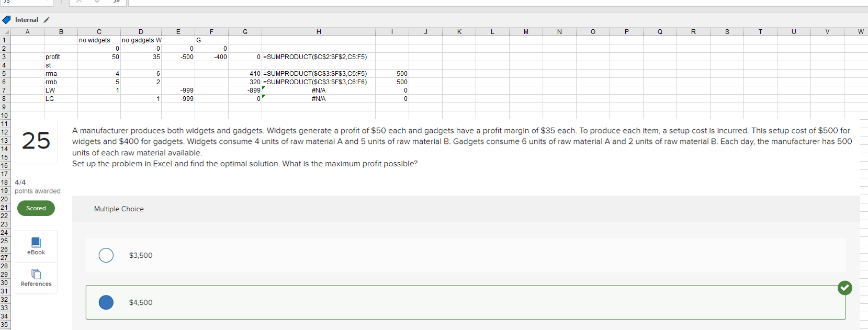Click #N/A cell in row 8

319,99
